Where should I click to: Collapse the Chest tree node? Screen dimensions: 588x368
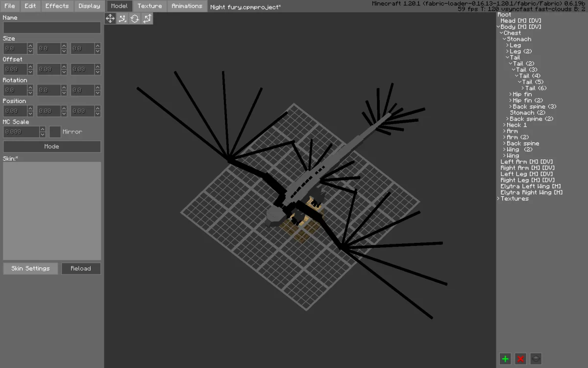click(502, 33)
